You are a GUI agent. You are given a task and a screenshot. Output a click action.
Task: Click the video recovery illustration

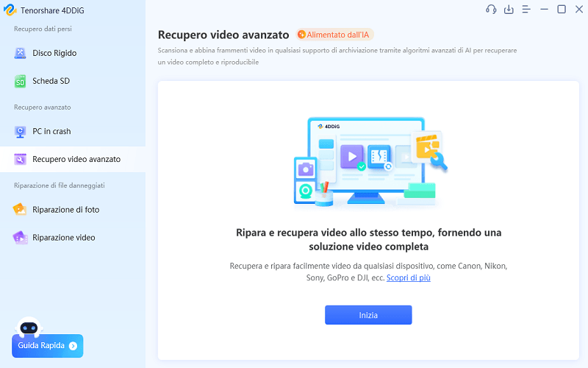(370, 162)
